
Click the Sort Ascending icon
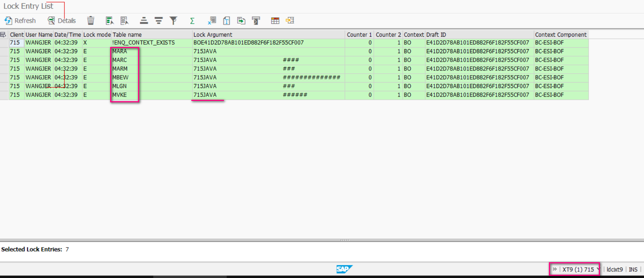point(144,21)
